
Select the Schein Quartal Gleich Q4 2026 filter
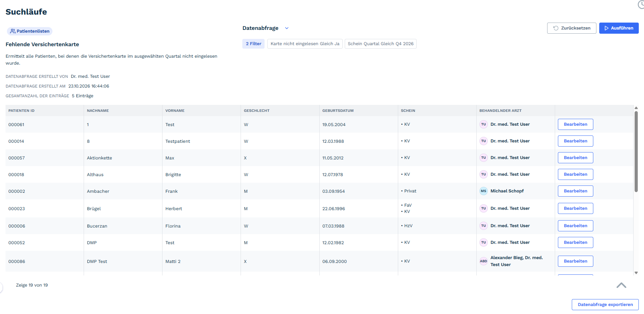pos(380,44)
